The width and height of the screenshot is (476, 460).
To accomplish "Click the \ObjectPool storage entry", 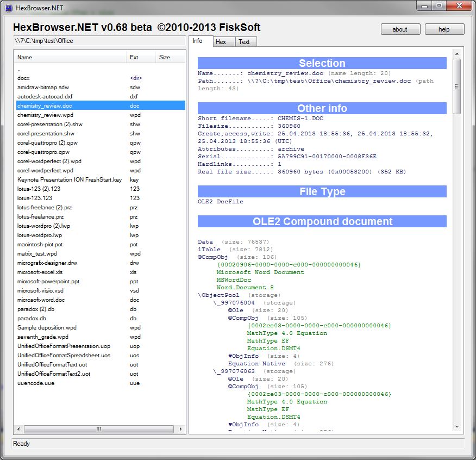I will pyautogui.click(x=239, y=295).
